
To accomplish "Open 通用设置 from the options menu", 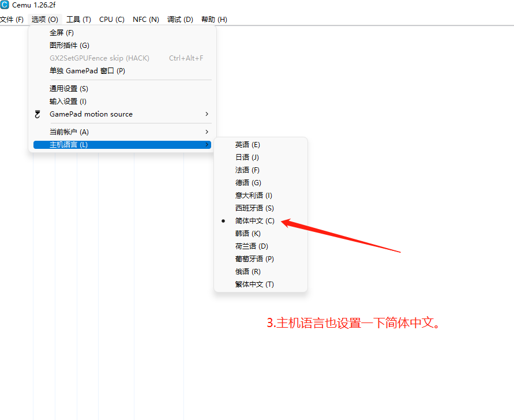I will point(69,88).
